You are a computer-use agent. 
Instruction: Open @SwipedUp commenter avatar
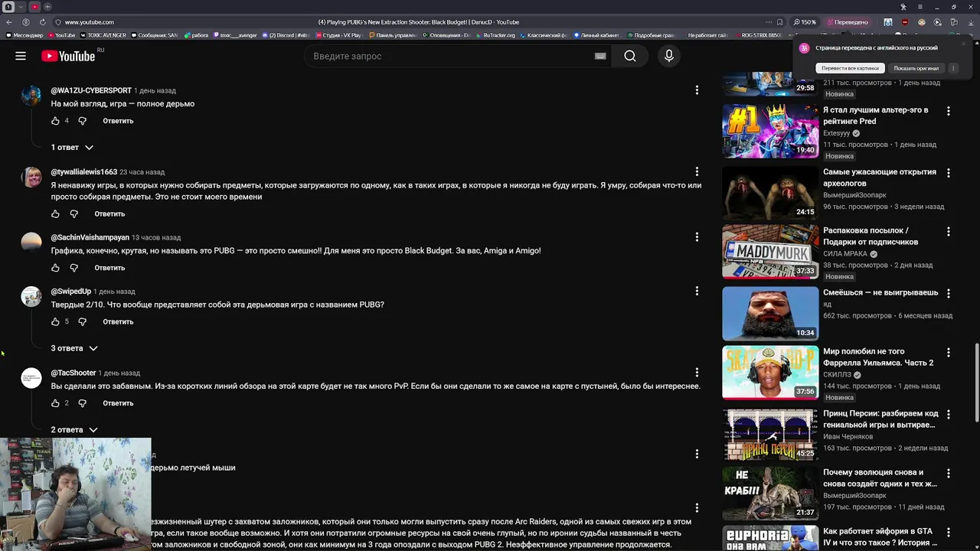pyautogui.click(x=31, y=296)
